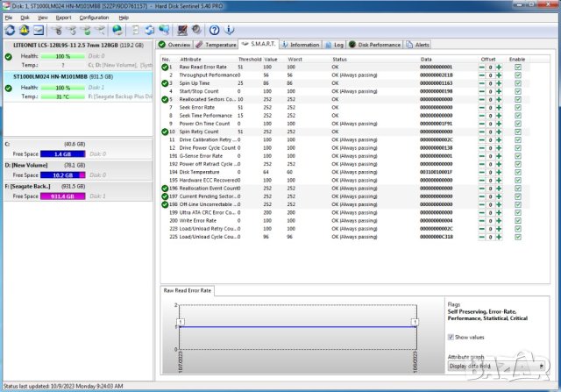Click the yellow warning alert toolbar icon

[25, 30]
